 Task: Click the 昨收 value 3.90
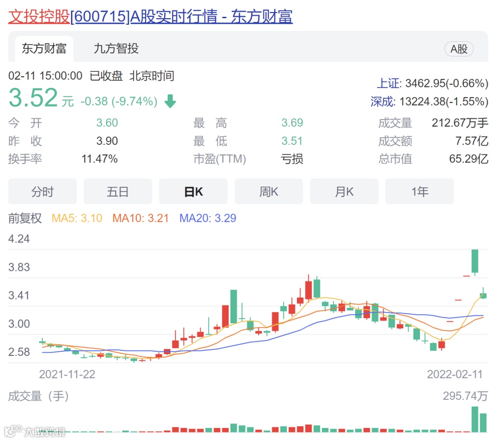coord(107,141)
